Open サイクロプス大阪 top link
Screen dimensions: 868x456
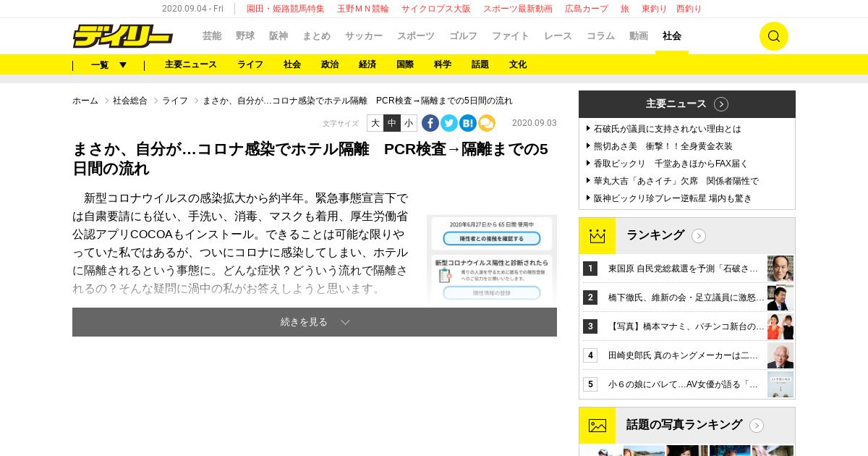(436, 9)
